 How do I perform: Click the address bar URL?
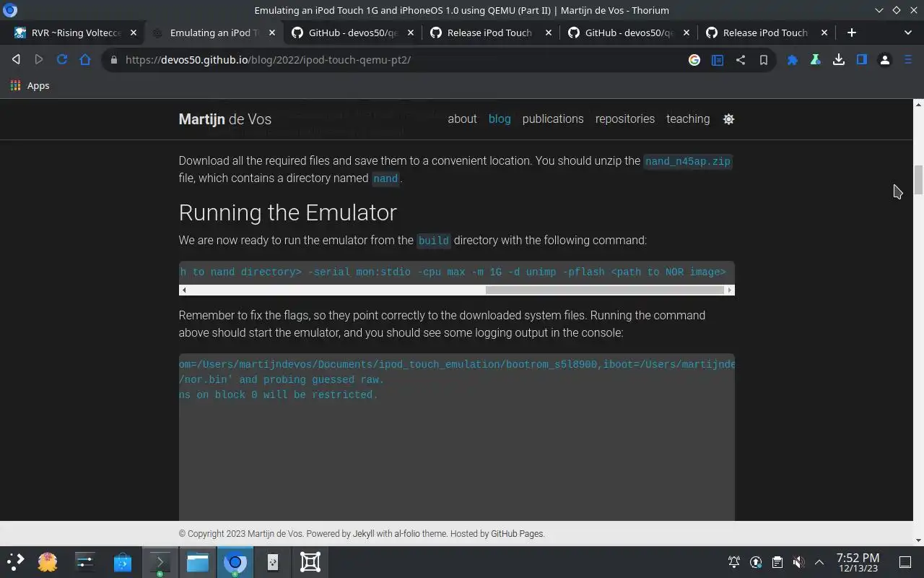click(x=268, y=60)
